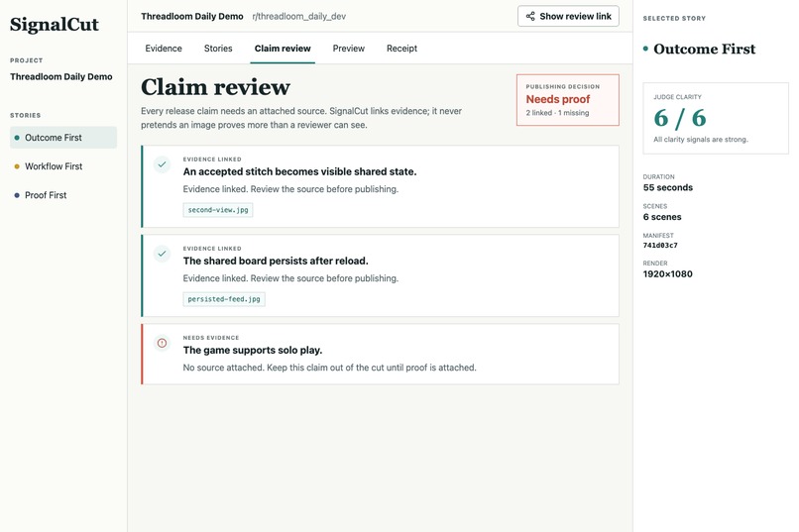This screenshot has height=532, width=799.
Task: Click the claim 'The shared board persists after reload.'
Action: tap(276, 261)
